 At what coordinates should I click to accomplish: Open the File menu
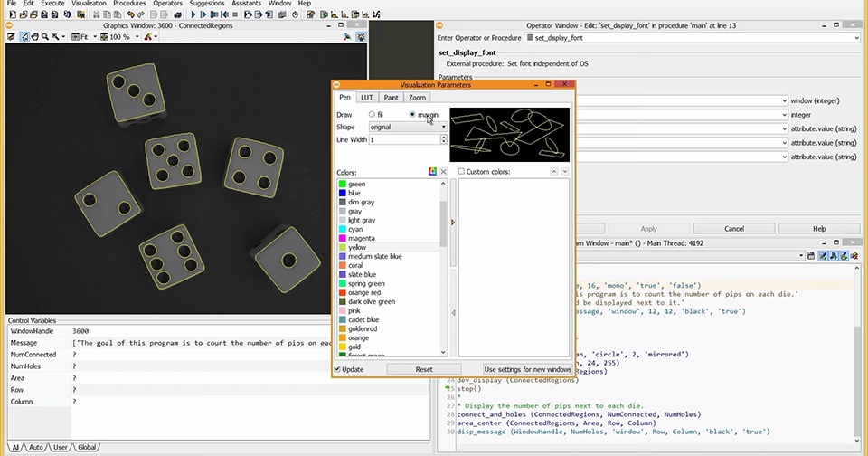point(12,3)
